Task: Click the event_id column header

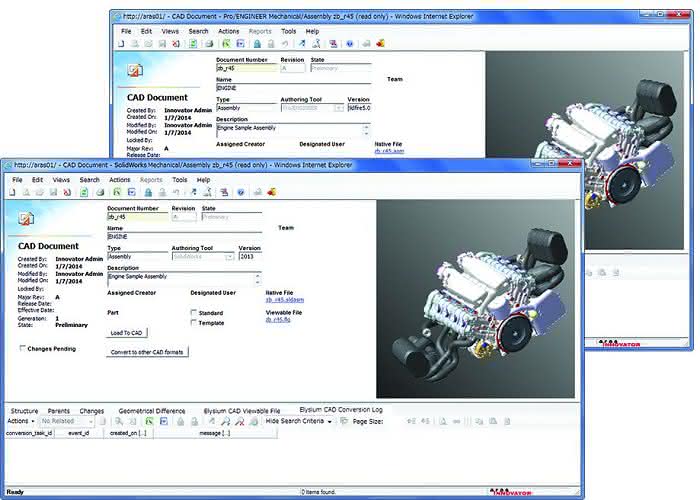Action: tap(79, 433)
